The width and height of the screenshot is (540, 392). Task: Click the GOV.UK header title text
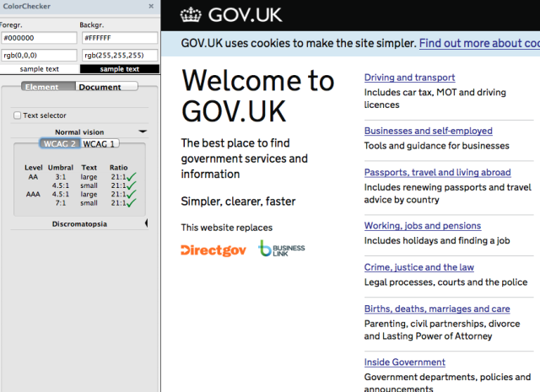[245, 15]
